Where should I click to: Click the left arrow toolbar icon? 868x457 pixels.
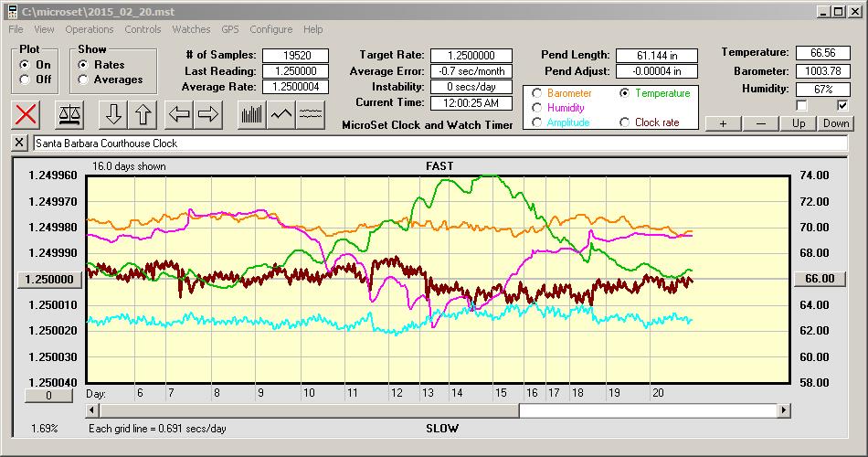(x=180, y=115)
